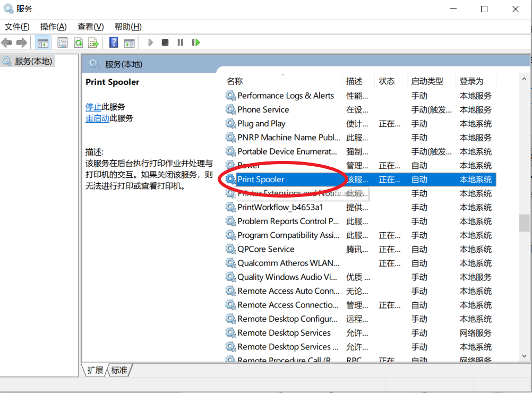Click the 重启动 service link
Screen dimensions: 532x393
click(x=98, y=118)
